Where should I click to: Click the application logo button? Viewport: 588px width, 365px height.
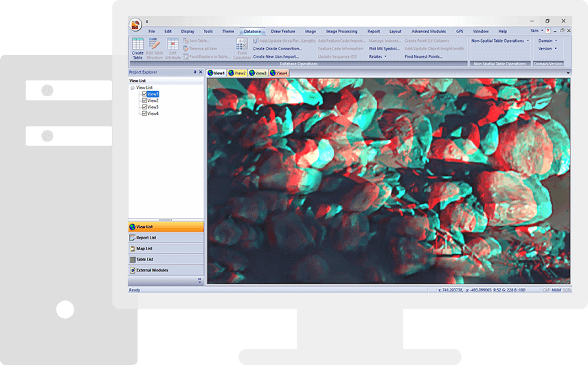point(135,25)
